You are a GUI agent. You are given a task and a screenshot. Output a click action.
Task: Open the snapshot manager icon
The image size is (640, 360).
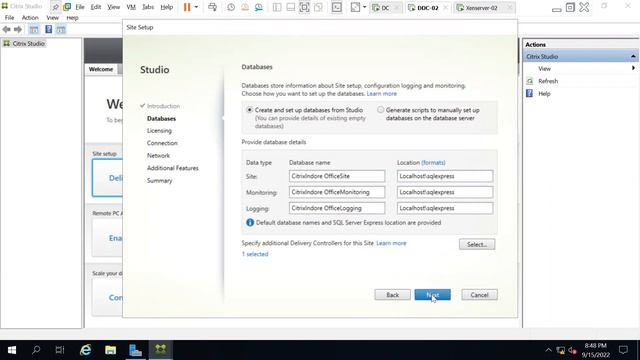[x=259, y=7]
